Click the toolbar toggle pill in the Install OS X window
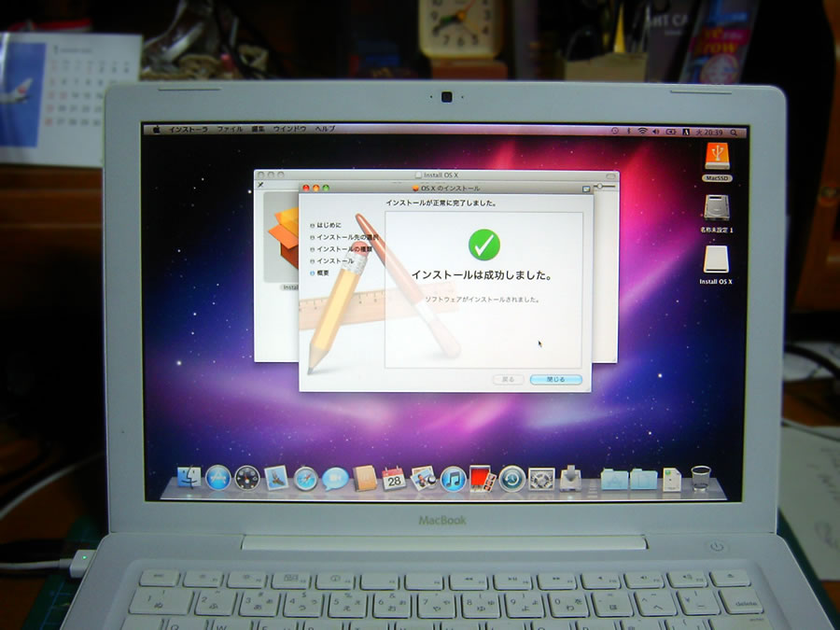 (x=611, y=175)
